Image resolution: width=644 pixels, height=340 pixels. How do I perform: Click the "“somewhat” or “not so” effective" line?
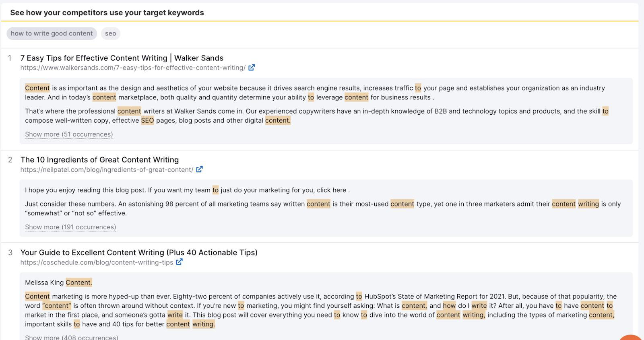(76, 213)
